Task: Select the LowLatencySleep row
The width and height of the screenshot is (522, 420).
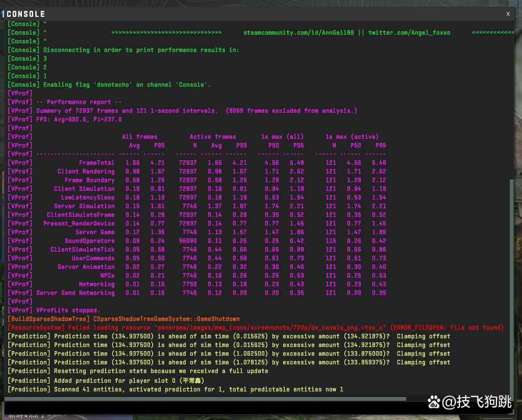Action: pyautogui.click(x=88, y=197)
